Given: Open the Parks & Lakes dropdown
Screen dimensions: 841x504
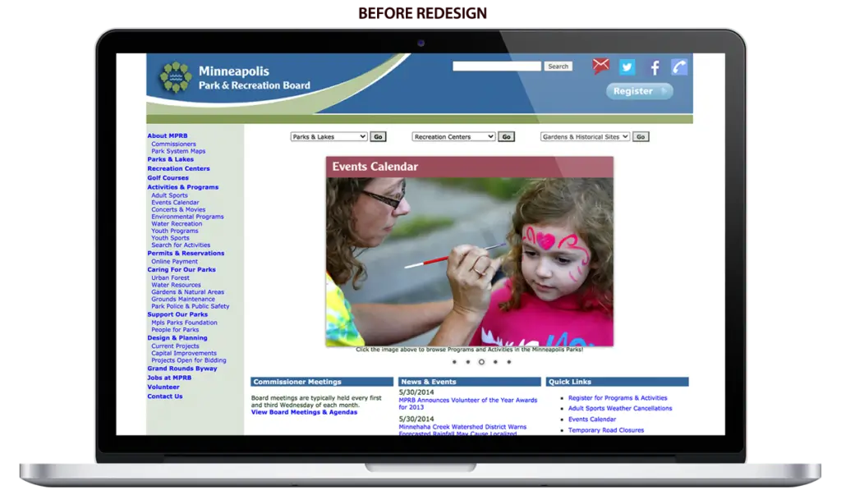Looking at the screenshot, I should pyautogui.click(x=328, y=136).
